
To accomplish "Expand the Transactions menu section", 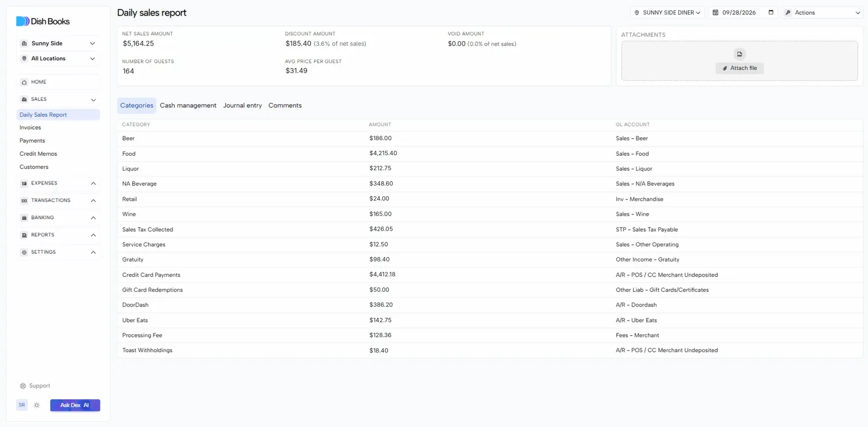I will [x=93, y=201].
